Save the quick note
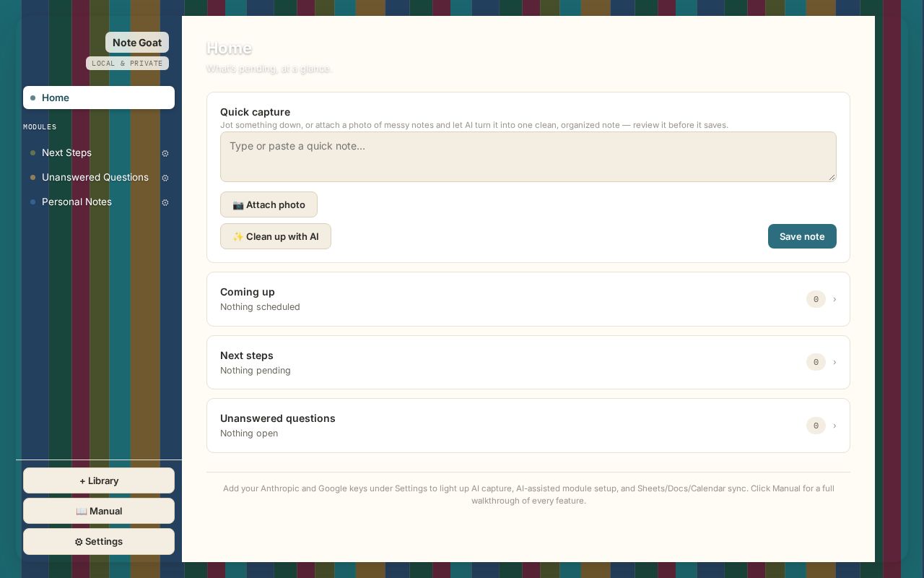Image resolution: width=924 pixels, height=578 pixels. click(802, 236)
